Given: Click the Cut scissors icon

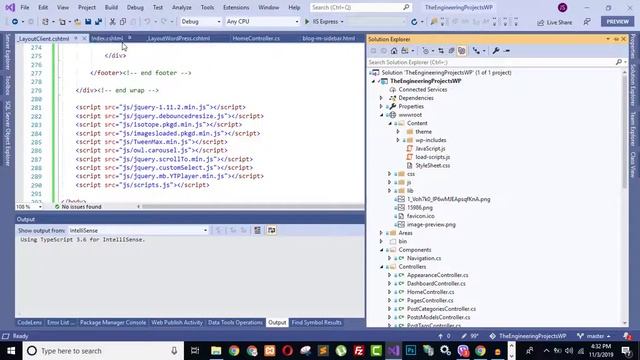Looking at the screenshot, I should click(x=112, y=22).
